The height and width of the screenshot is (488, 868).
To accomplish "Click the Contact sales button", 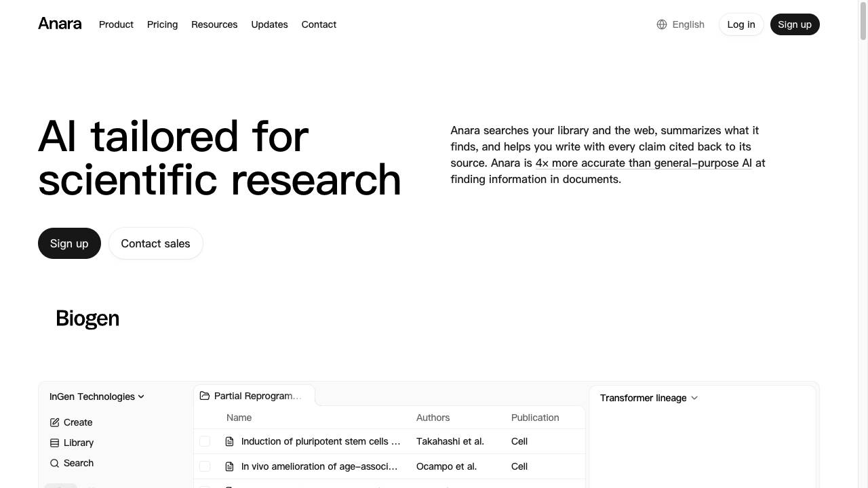I will coord(155,243).
